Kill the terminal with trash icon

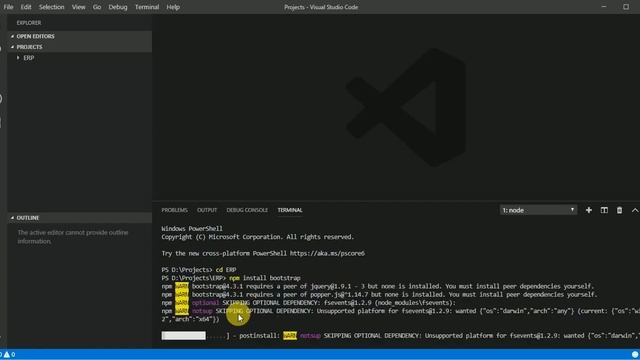[619, 210]
